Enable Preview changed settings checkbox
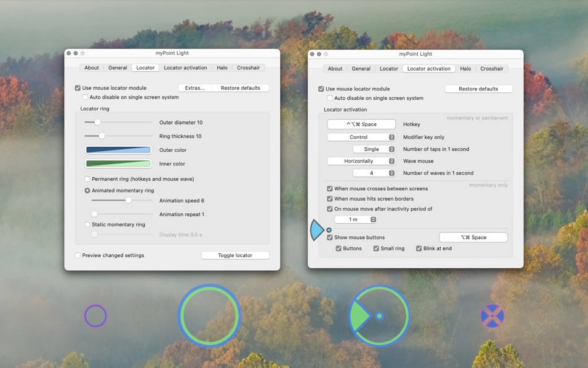 tap(77, 255)
